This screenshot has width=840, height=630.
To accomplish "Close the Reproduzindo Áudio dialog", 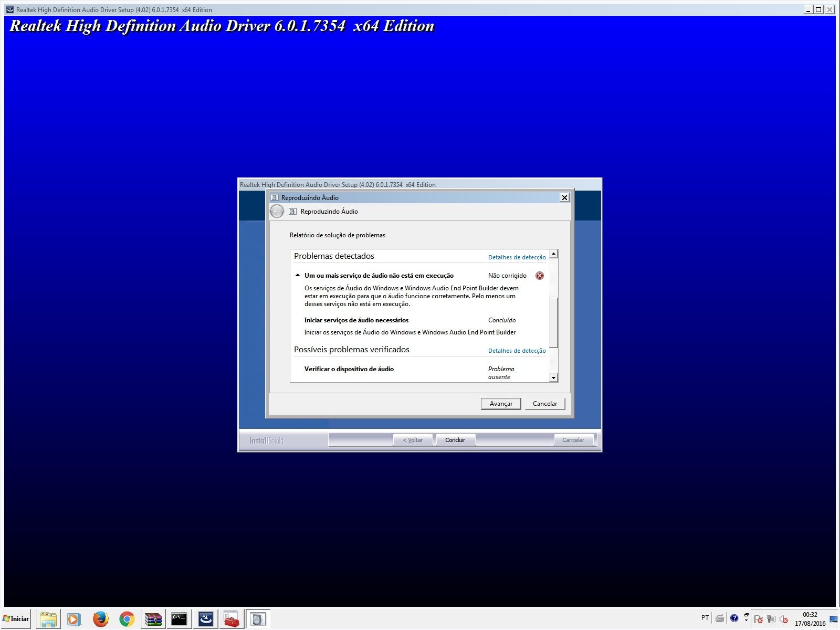I will pos(564,197).
